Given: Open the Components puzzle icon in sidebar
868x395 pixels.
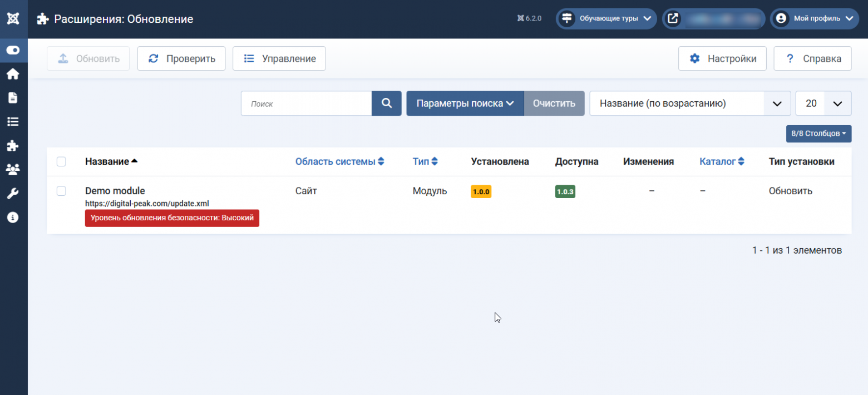Looking at the screenshot, I should coord(13,146).
